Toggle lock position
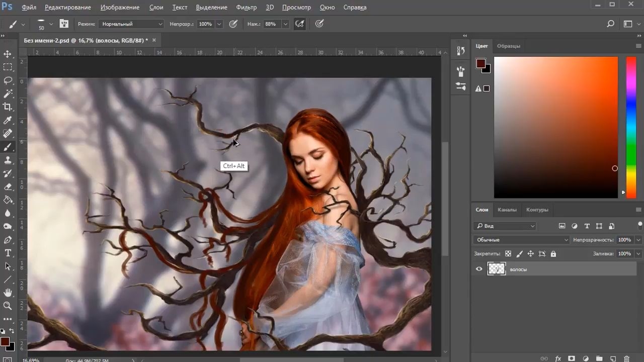644x362 pixels. point(530,254)
